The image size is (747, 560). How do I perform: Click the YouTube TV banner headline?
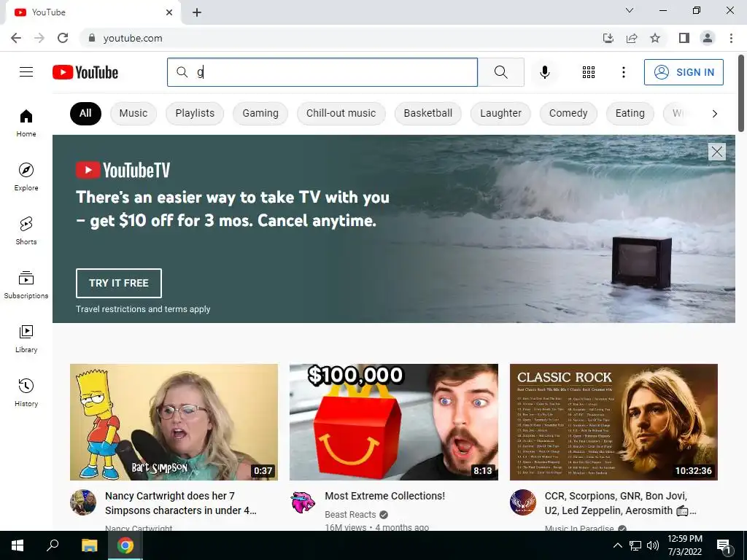[x=233, y=209]
